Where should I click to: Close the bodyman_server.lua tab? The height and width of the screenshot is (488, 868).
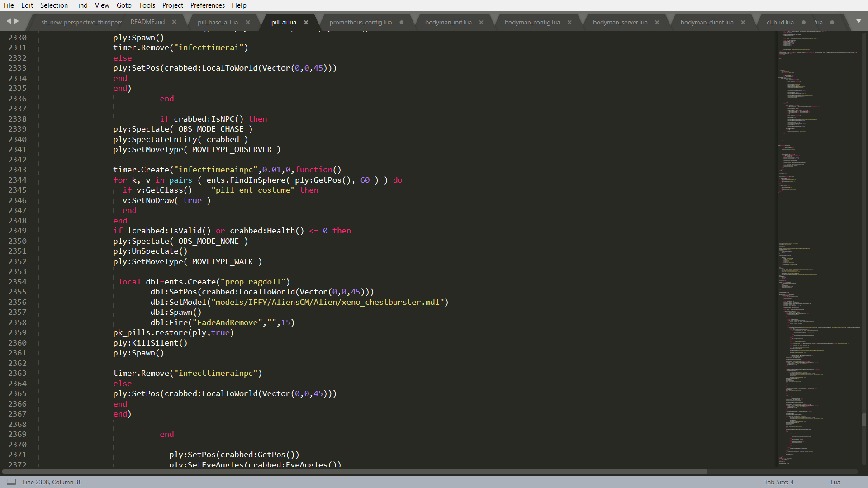point(657,22)
